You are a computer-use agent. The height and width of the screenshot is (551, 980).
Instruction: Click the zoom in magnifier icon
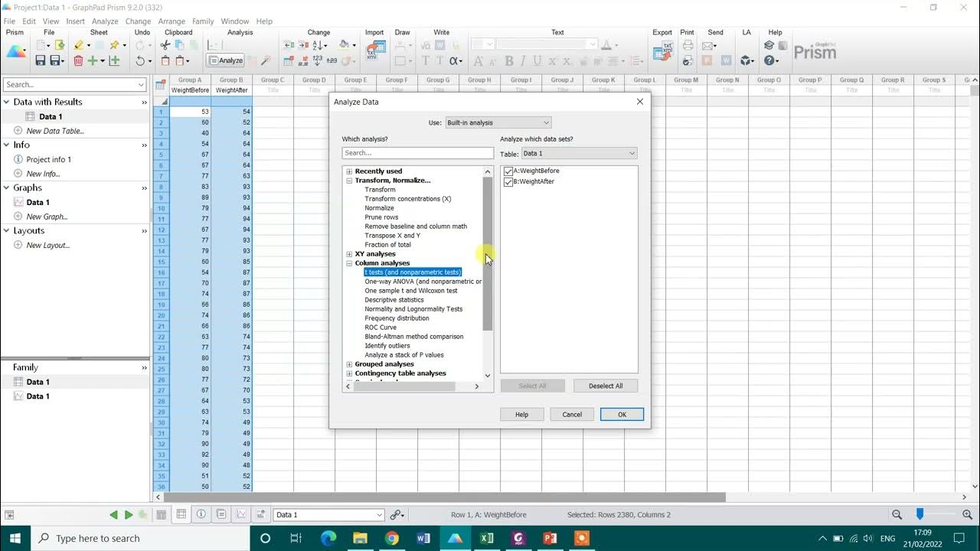pyautogui.click(x=967, y=515)
